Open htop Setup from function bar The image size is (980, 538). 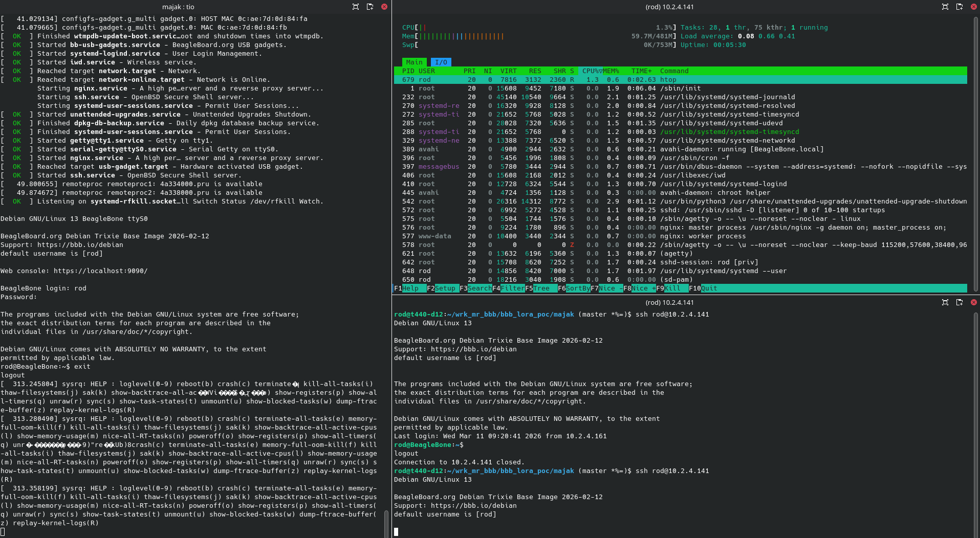(x=444, y=288)
